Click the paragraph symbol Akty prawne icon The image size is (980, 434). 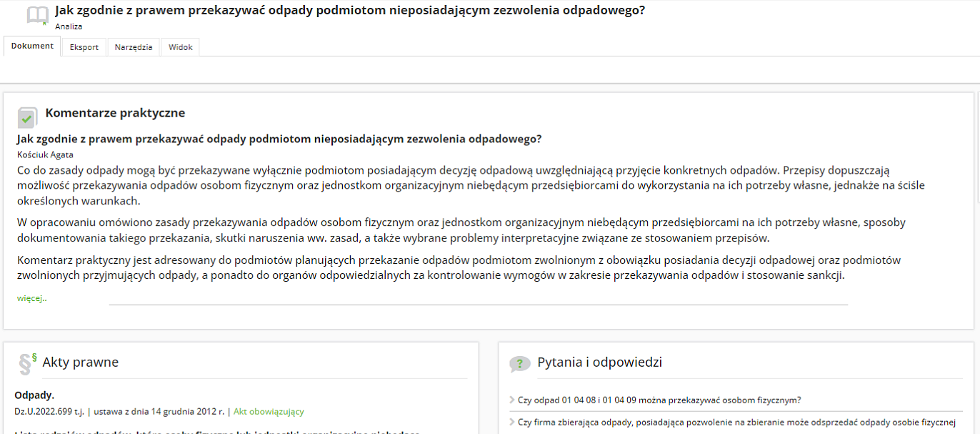tap(26, 363)
